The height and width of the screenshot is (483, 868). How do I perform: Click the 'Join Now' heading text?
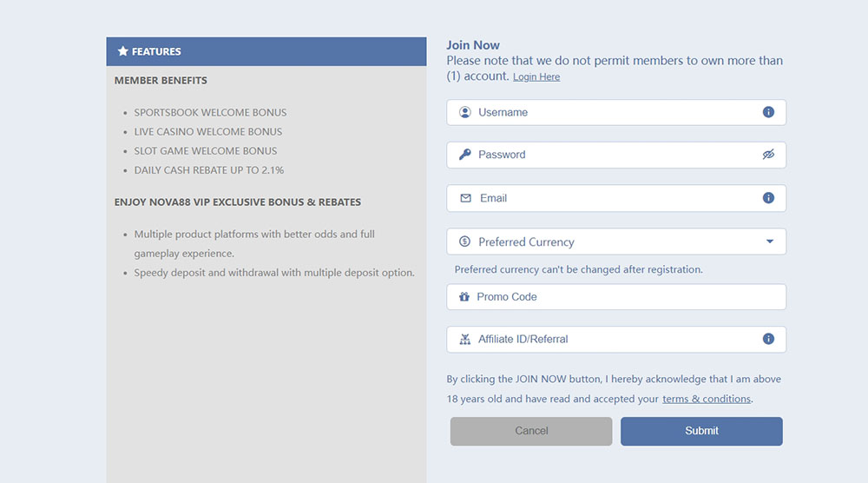pyautogui.click(x=473, y=45)
